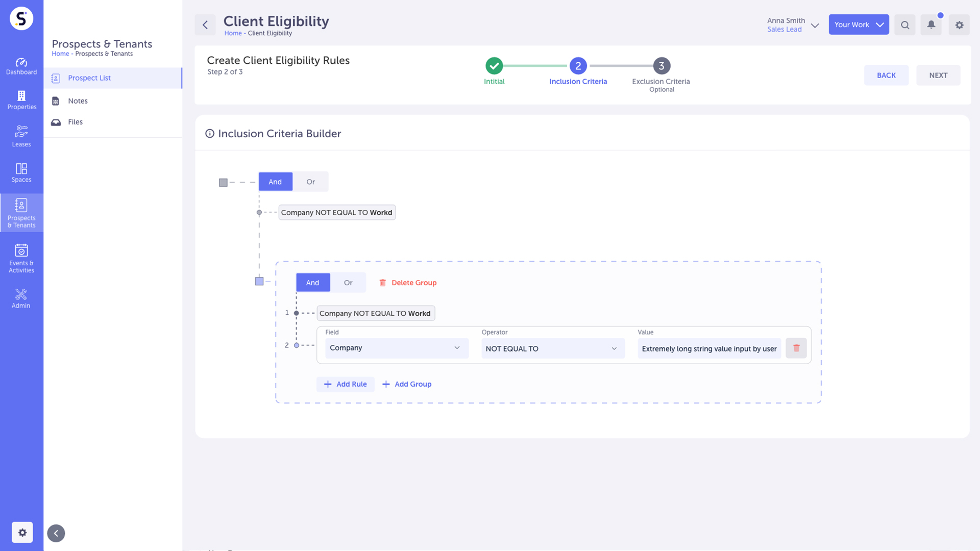Viewport: 980px width, 551px height.
Task: Open the Dashboard from the sidebar
Action: [21, 66]
